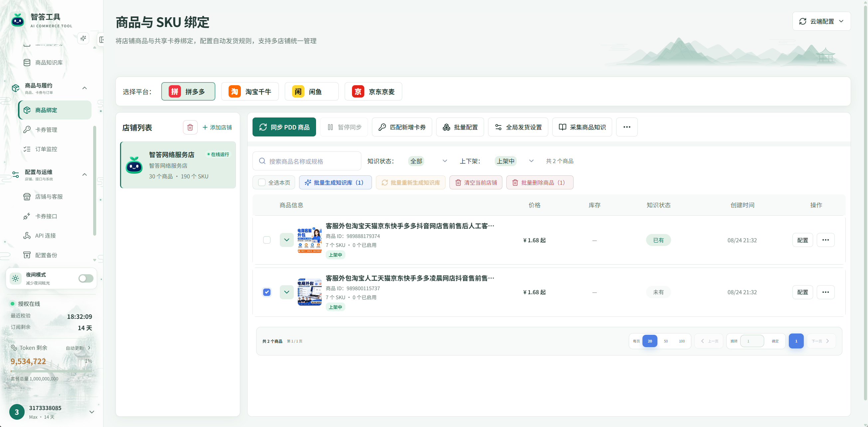Click 采集商品知识 toolbar button

click(x=582, y=127)
